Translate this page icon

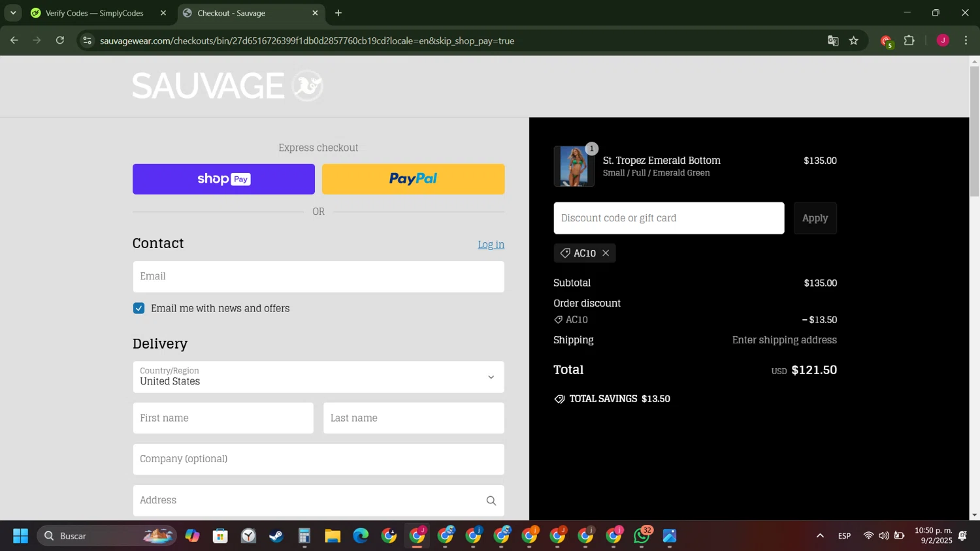[833, 40]
